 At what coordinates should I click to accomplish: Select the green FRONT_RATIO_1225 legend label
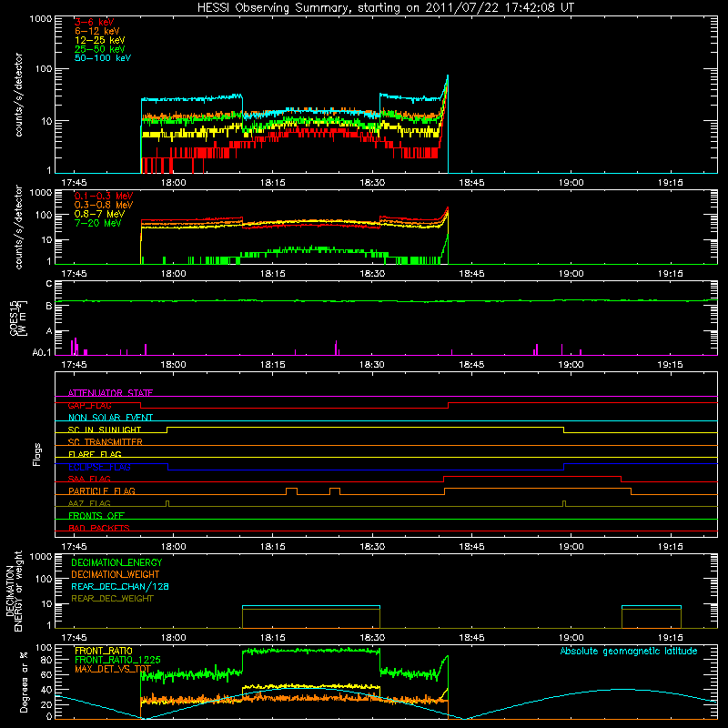[x=117, y=660]
